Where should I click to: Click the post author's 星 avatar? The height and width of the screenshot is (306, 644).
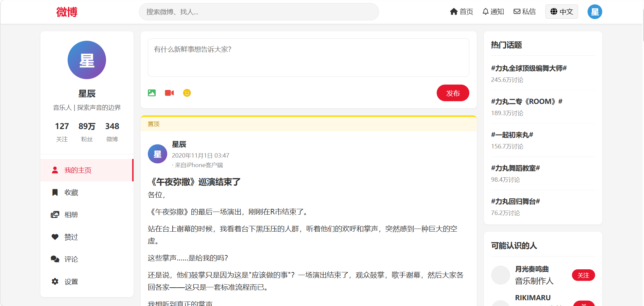(x=157, y=154)
